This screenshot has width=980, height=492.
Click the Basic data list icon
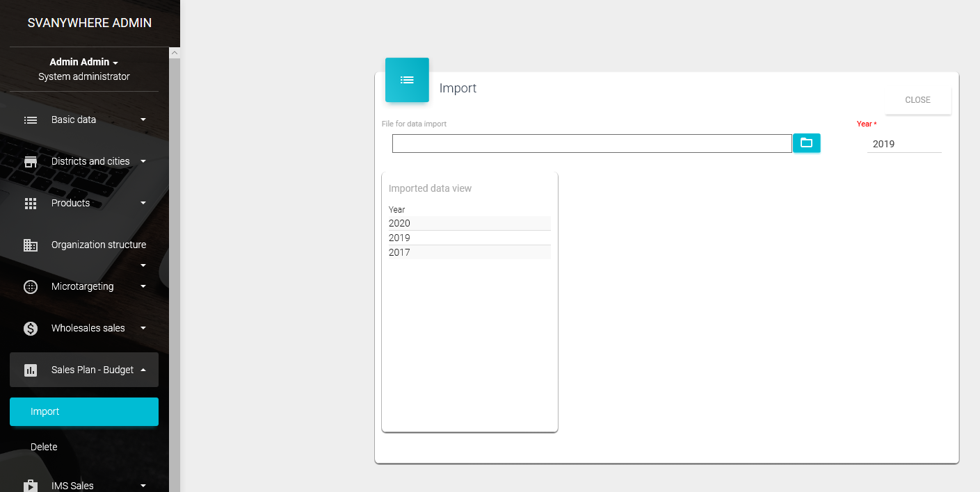(x=31, y=120)
